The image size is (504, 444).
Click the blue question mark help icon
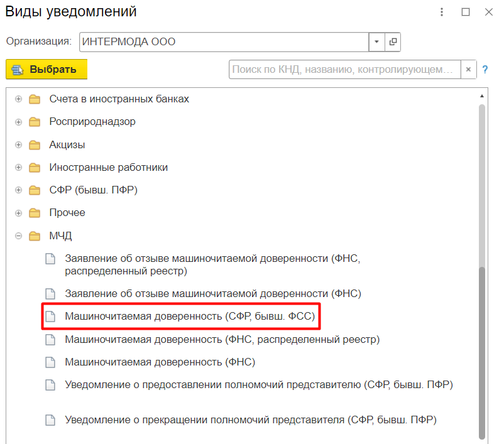click(x=485, y=69)
